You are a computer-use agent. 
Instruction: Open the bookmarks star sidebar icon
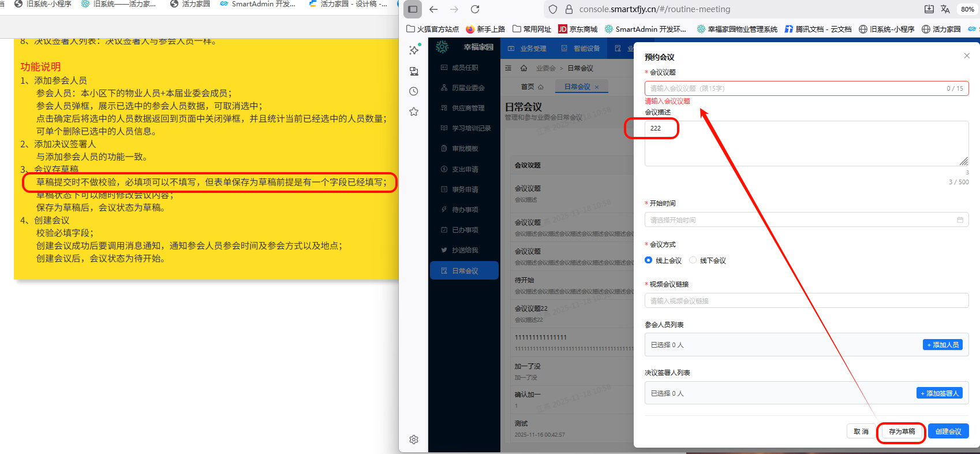click(x=414, y=111)
